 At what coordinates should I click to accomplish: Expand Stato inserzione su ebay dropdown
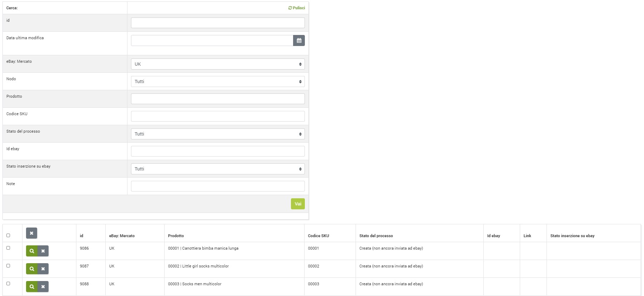coord(217,169)
